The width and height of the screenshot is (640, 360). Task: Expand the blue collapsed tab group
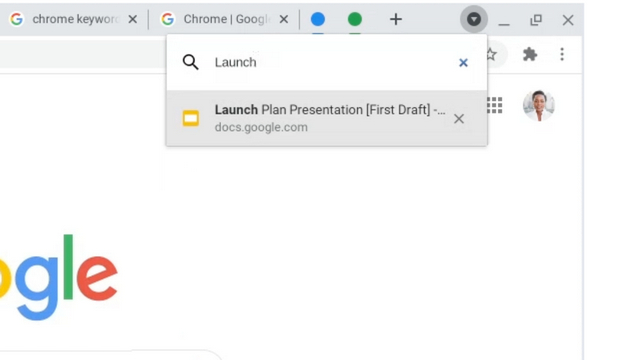tap(318, 19)
